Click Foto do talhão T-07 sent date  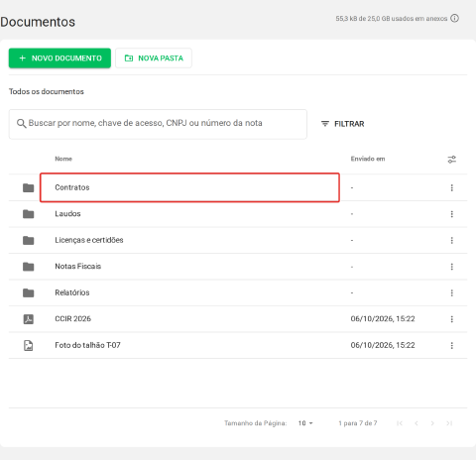click(383, 345)
